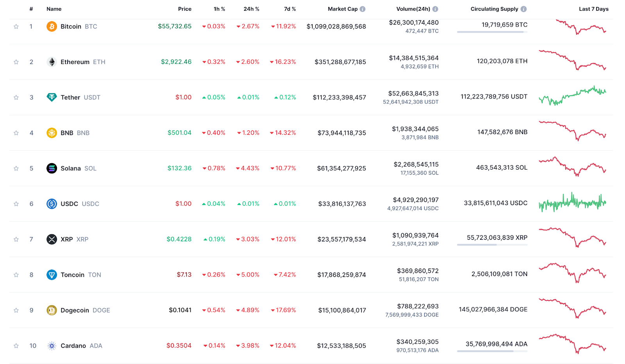Show Market Cap info tooltip icon
This screenshot has width=625, height=364.
(362, 9)
